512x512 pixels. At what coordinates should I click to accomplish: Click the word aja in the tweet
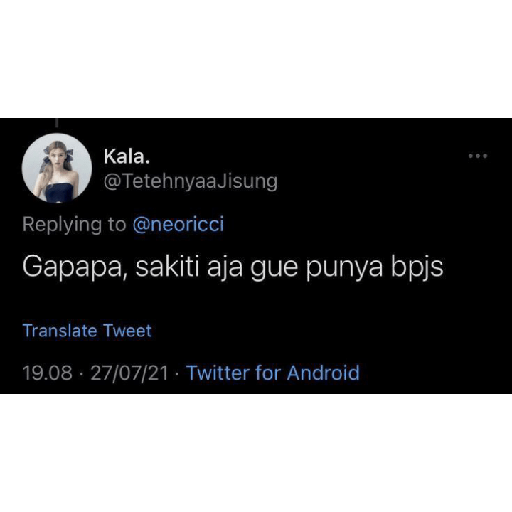pos(225,268)
